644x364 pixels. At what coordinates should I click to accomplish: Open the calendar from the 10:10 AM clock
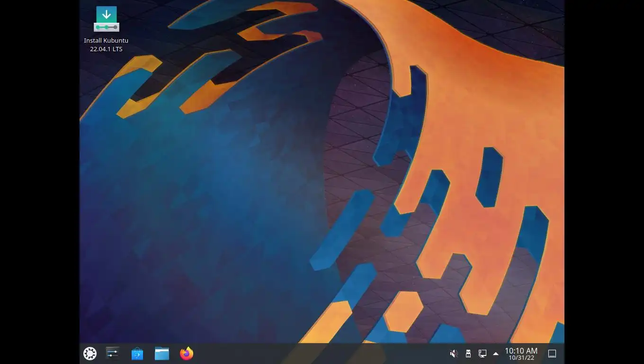(x=521, y=354)
